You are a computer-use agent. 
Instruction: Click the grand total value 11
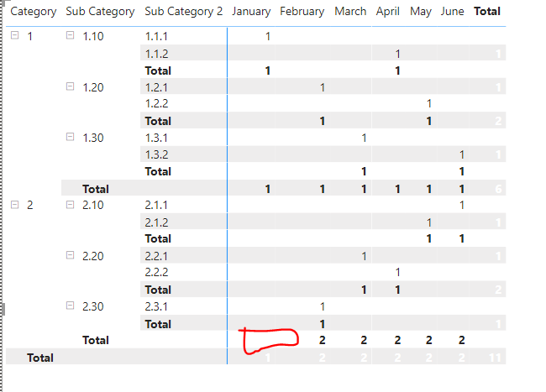click(495, 358)
